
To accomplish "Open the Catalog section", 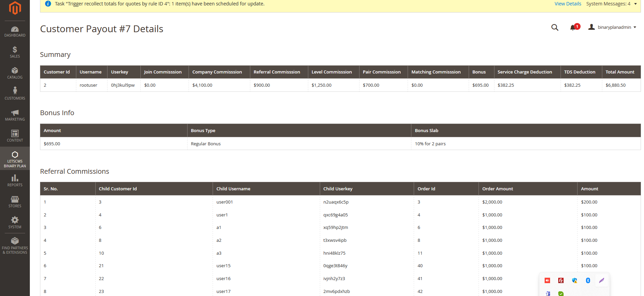I will tap(15, 73).
